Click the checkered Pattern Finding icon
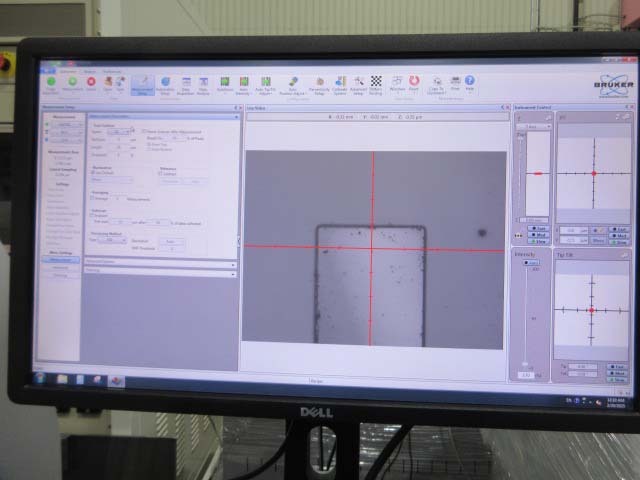The height and width of the screenshot is (480, 640). tap(376, 85)
